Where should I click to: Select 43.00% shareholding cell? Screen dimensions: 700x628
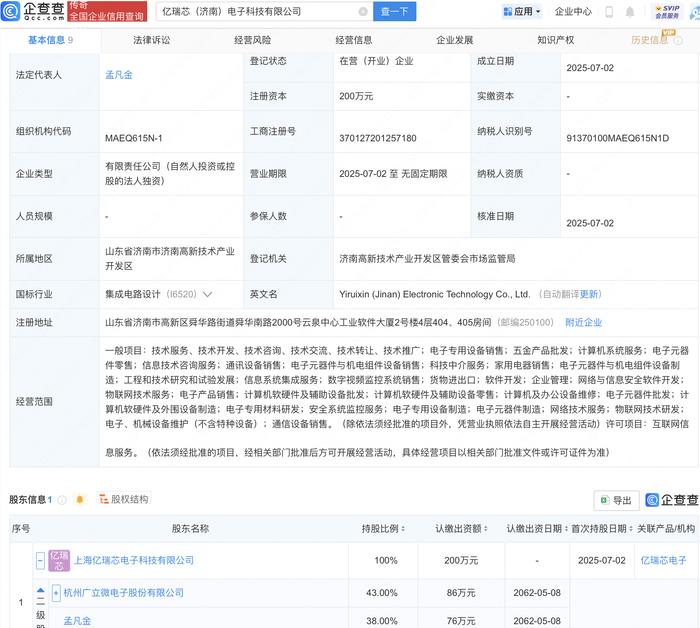tap(382, 593)
